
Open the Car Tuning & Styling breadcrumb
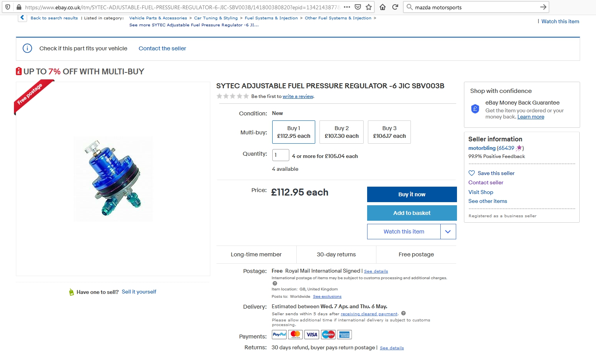216,18
